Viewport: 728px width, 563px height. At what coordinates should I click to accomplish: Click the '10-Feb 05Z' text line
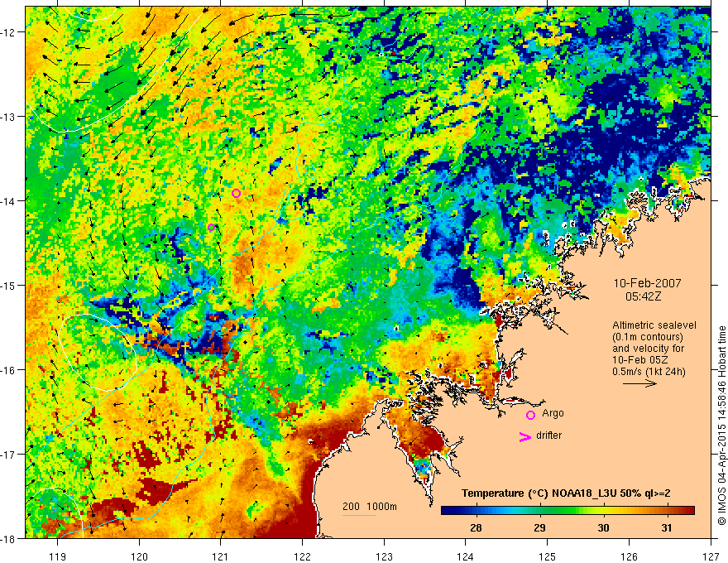[x=640, y=360]
